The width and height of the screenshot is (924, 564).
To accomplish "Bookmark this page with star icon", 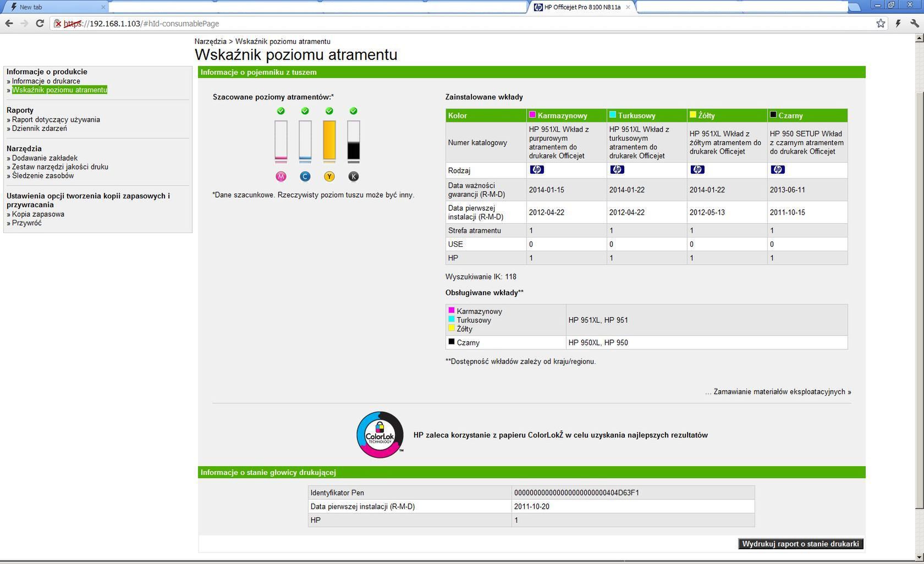I will pos(881,23).
